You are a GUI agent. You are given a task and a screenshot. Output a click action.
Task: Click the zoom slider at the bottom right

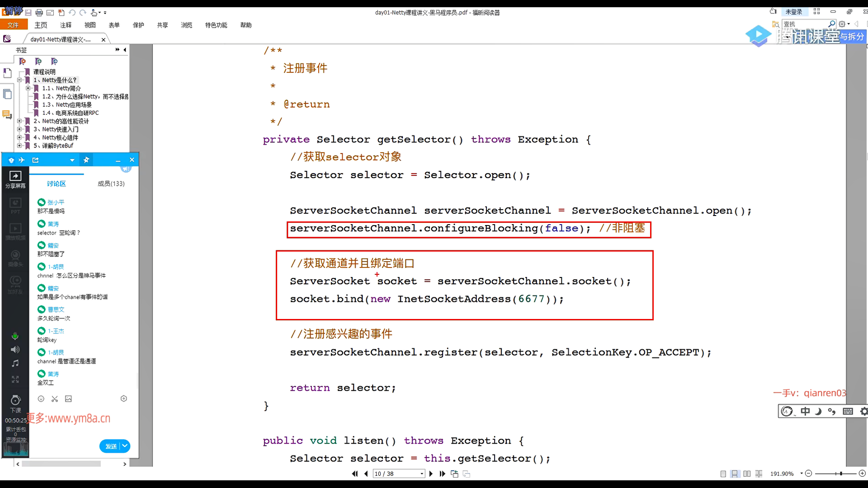[x=840, y=474]
